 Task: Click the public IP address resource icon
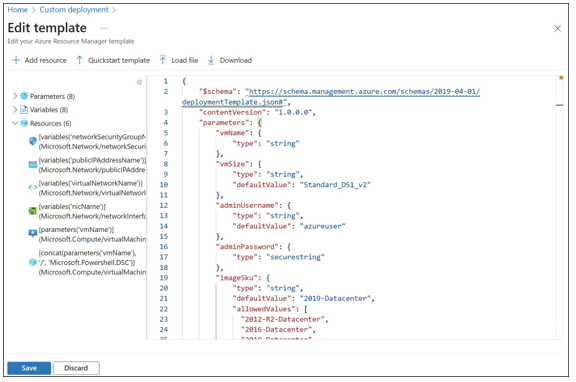pos(33,165)
